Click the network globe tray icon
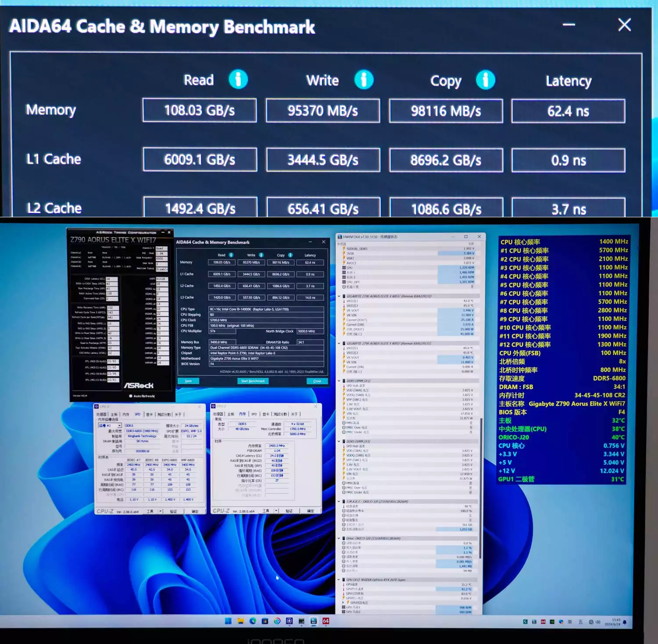Screen dimensions: 658x644 pos(591,622)
